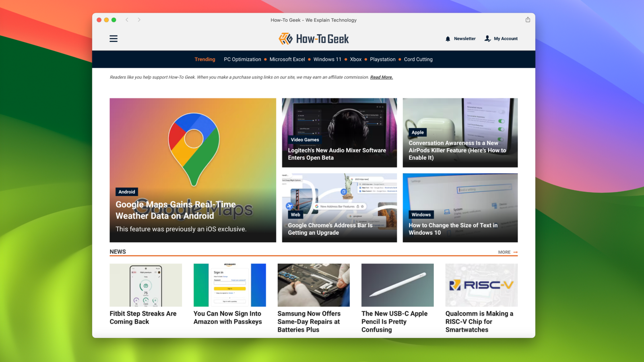Viewport: 644px width, 362px height.
Task: Click the Apple tag on the AirPods article
Action: coord(417,132)
